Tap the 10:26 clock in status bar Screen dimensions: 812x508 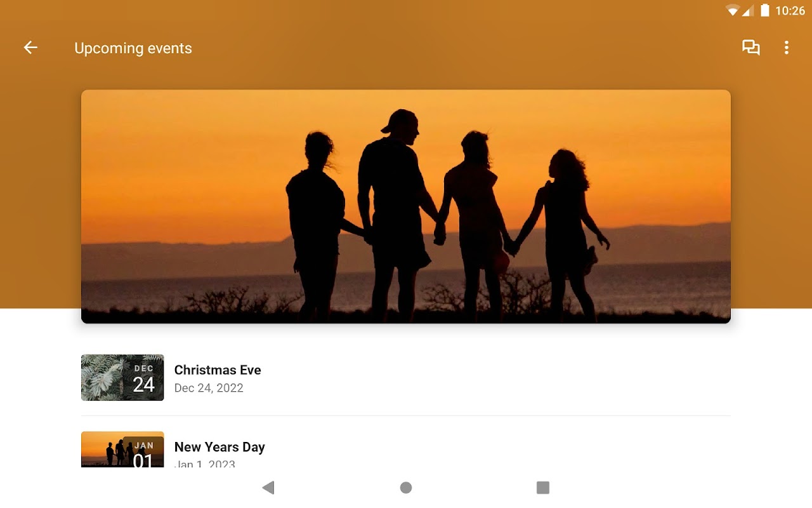tap(790, 11)
